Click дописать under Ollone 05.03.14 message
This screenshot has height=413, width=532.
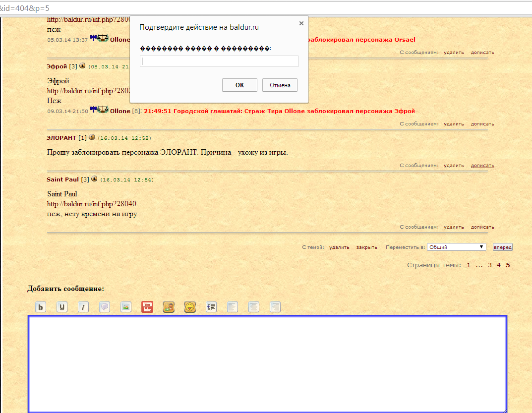click(483, 53)
